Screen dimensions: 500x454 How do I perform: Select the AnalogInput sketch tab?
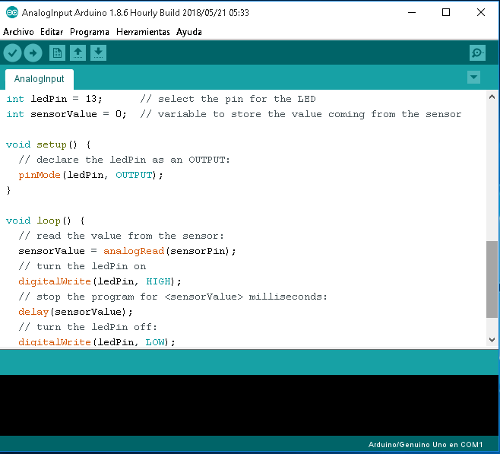click(x=39, y=79)
